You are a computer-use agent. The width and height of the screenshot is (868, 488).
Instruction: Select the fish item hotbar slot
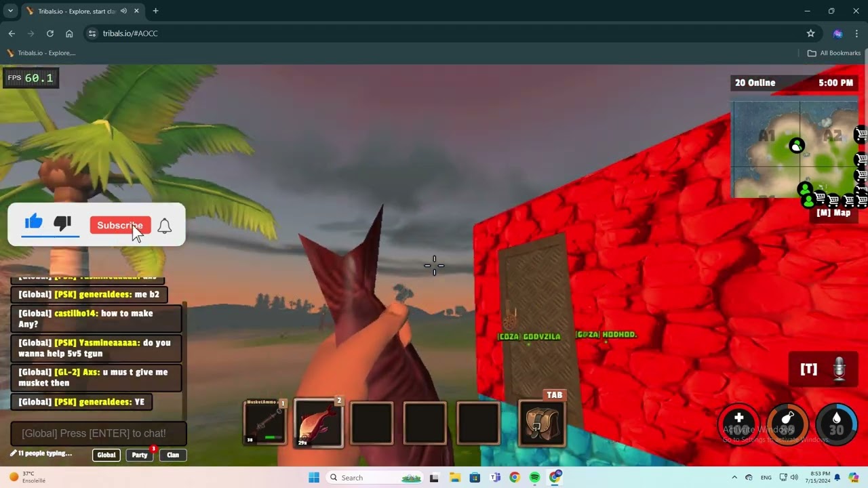tap(318, 423)
